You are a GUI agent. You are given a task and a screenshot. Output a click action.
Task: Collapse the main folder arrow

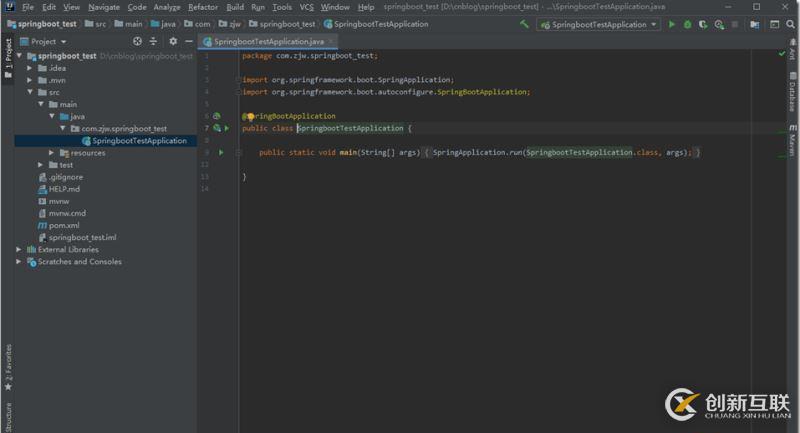(x=41, y=104)
